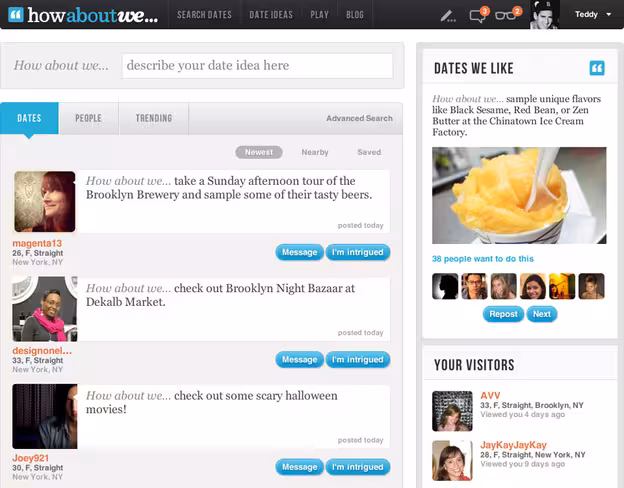This screenshot has width=624, height=488.
Task: Open messages speech bubble icon
Action: pyautogui.click(x=478, y=15)
